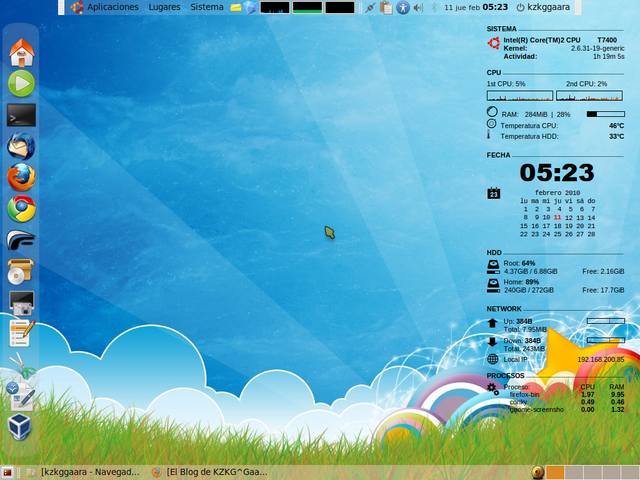Screen dimensions: 640x480
Task: Launch Thunderbird mail client
Action: click(21, 146)
